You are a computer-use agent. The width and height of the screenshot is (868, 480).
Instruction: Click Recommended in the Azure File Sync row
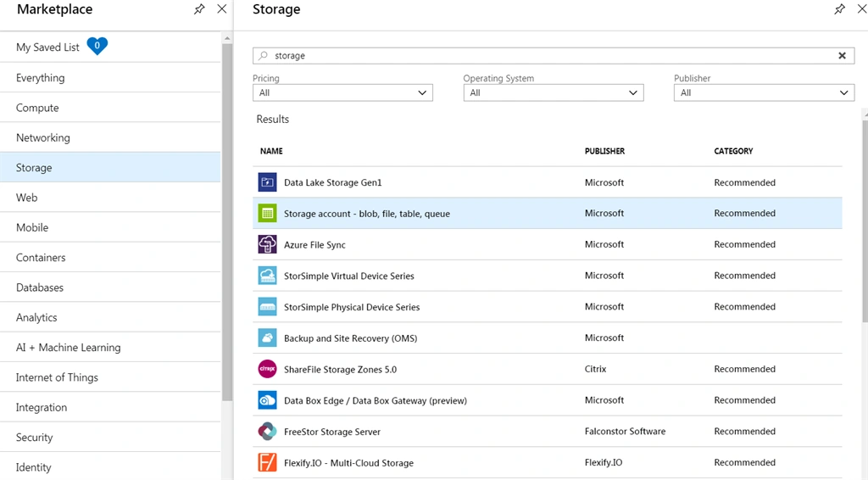(x=744, y=244)
